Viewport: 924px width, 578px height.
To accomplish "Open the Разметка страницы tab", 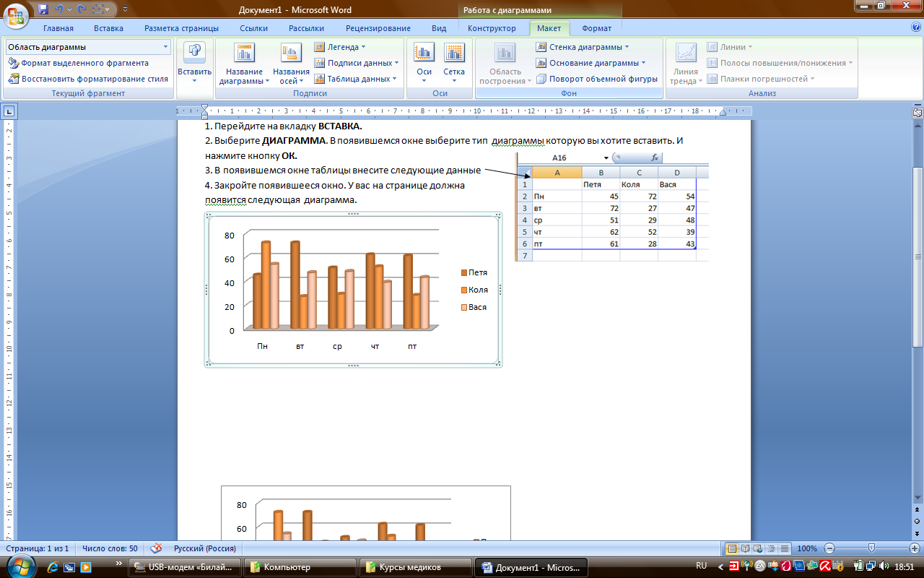I will [x=181, y=29].
